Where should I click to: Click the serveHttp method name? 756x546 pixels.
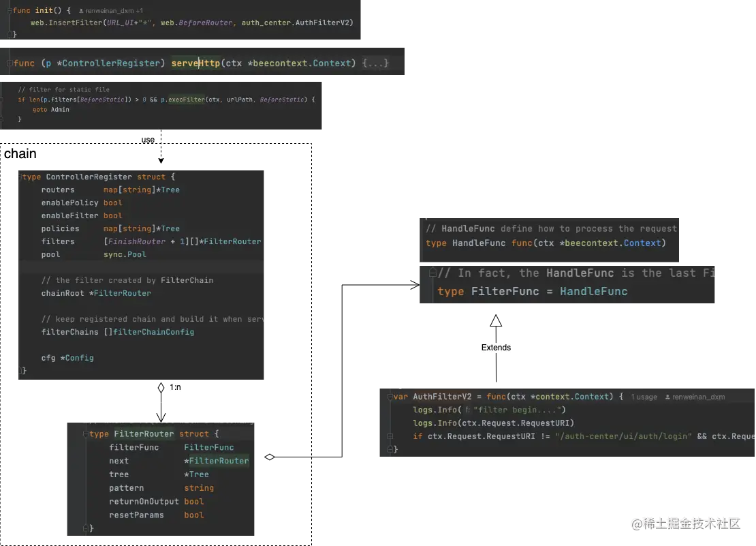click(x=195, y=63)
